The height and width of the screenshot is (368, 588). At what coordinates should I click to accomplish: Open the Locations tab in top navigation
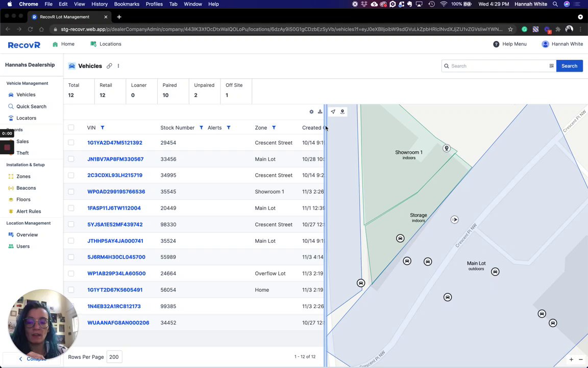106,44
